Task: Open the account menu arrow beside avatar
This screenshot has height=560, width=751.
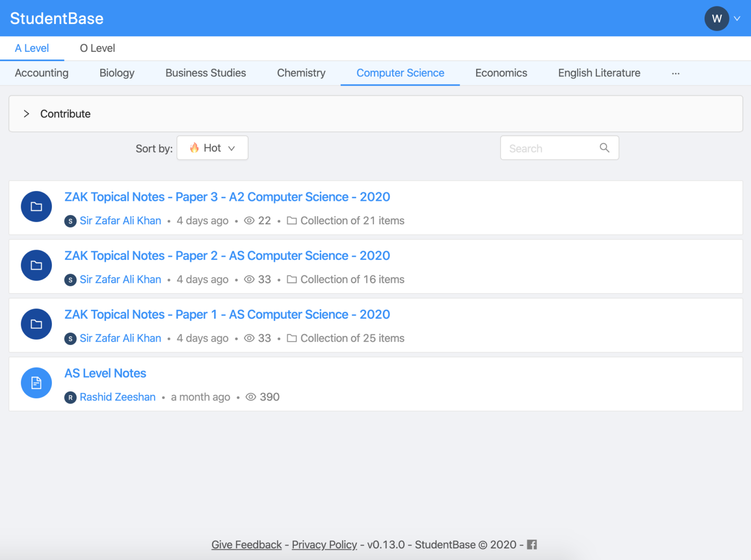Action: [737, 19]
